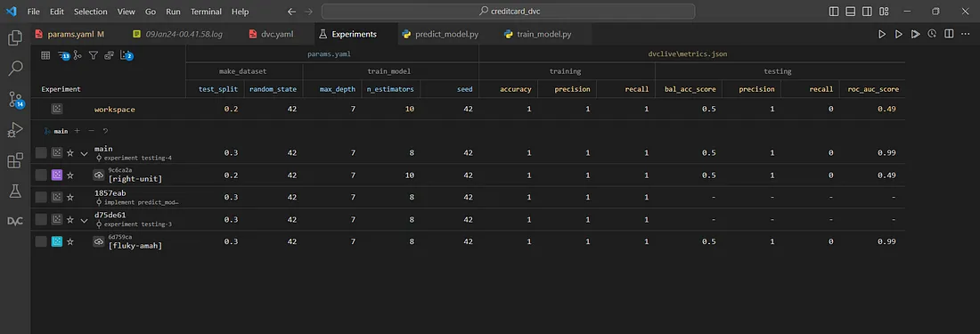Viewport: 980px width, 334px height.
Task: Click the filter funnel icon
Action: click(94, 55)
